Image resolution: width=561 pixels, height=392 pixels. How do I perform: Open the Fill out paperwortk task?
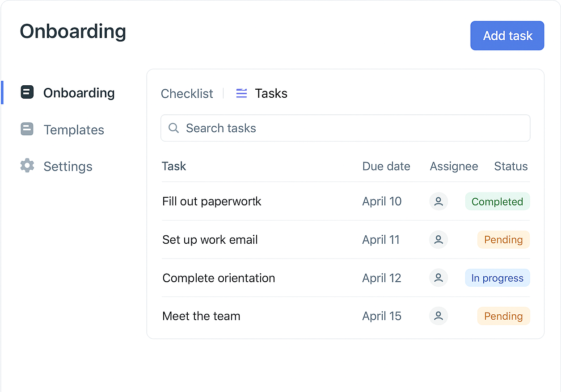tap(212, 201)
